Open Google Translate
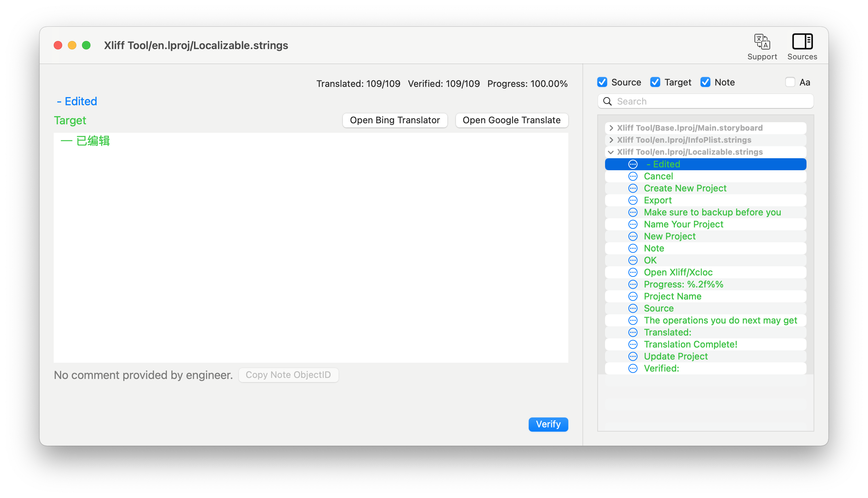868x498 pixels. (511, 120)
